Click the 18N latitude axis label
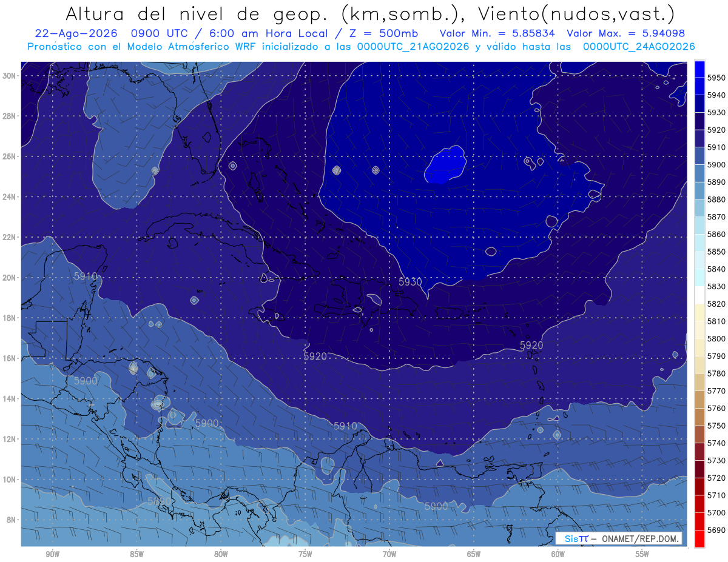The image size is (728, 562). (x=9, y=318)
